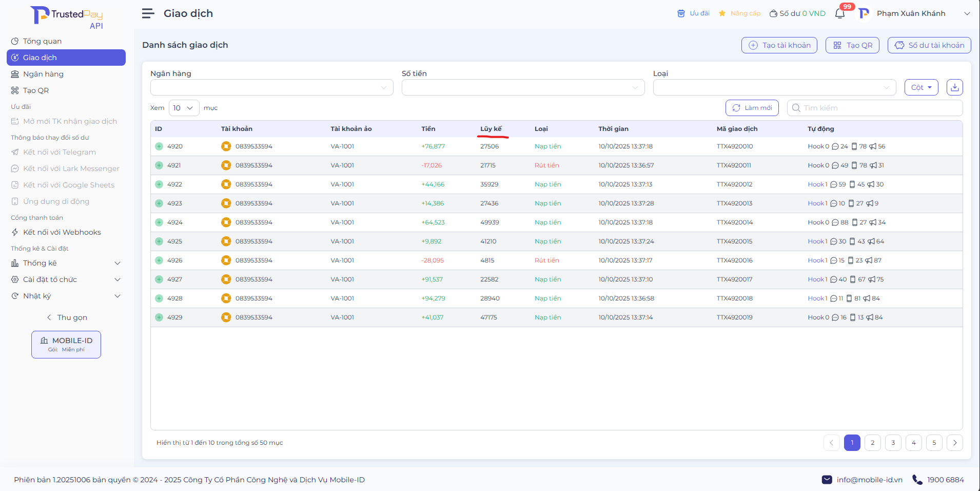This screenshot has height=491, width=980.
Task: Click the phone icon beside 1900 6884
Action: coord(917,480)
